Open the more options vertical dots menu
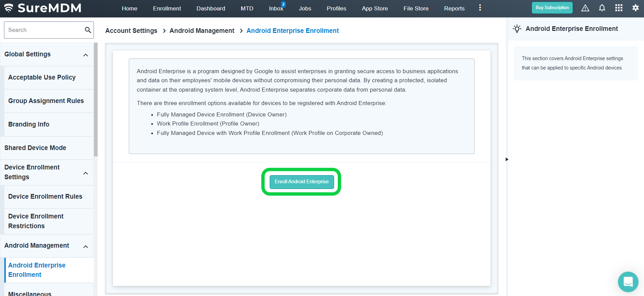644x296 pixels. pos(480,8)
